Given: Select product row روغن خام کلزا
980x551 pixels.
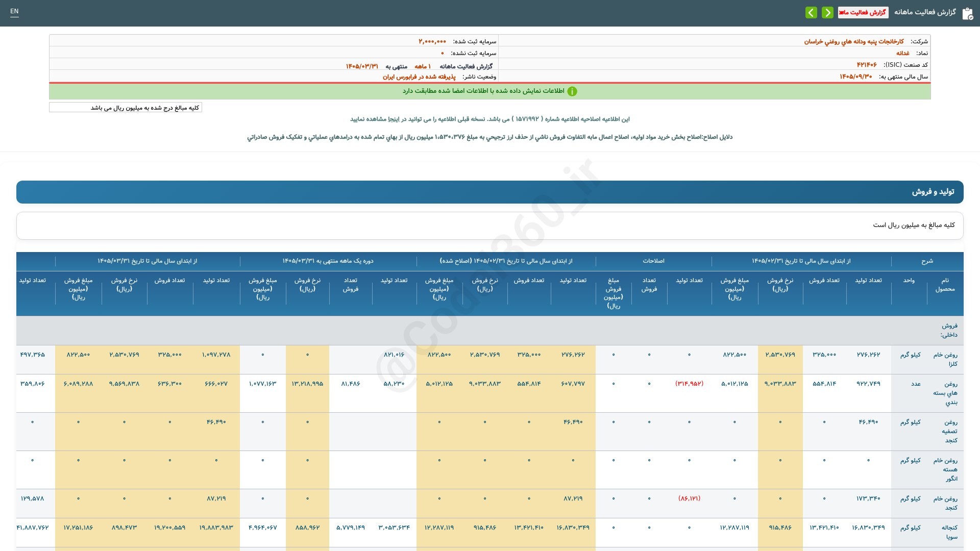Looking at the screenshot, I should [x=945, y=359].
